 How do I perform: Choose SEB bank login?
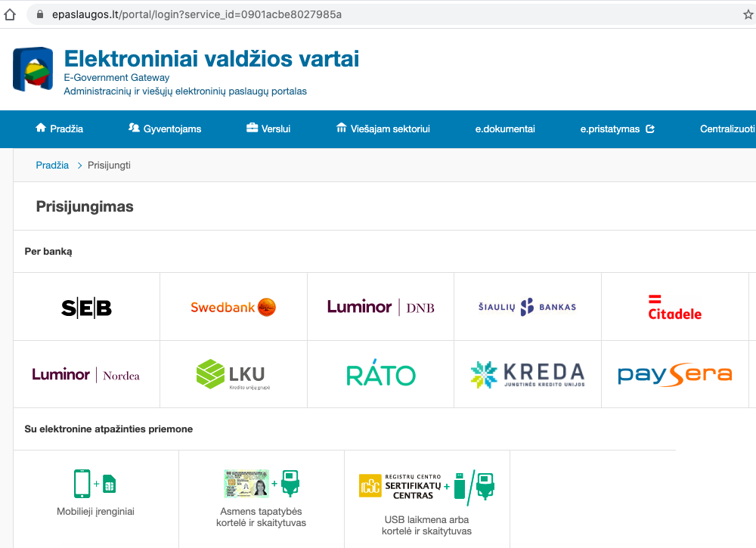(87, 307)
